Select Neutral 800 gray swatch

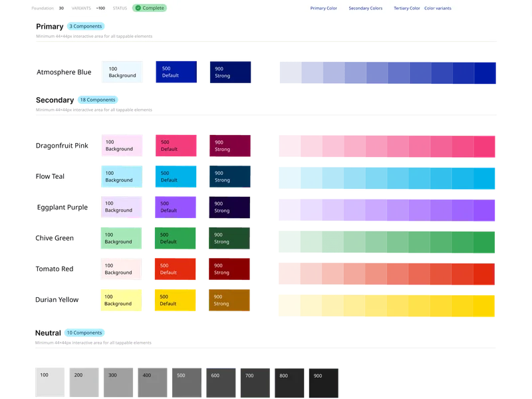pyautogui.click(x=289, y=383)
